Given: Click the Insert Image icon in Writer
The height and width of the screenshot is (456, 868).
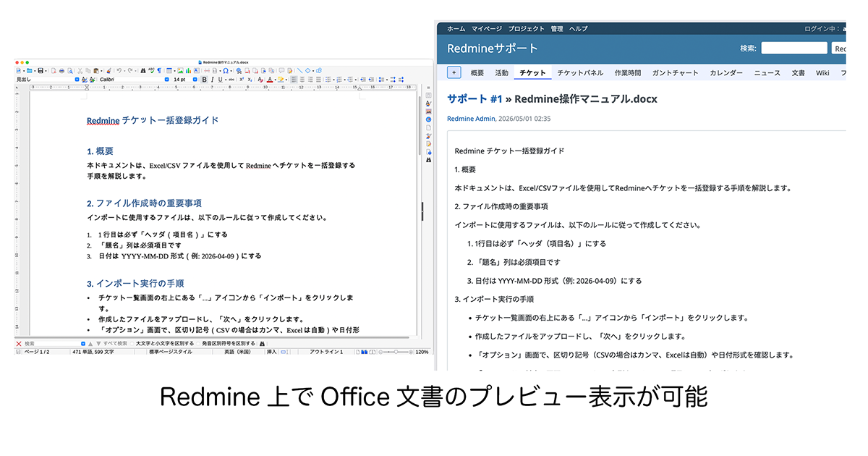Looking at the screenshot, I should [179, 71].
